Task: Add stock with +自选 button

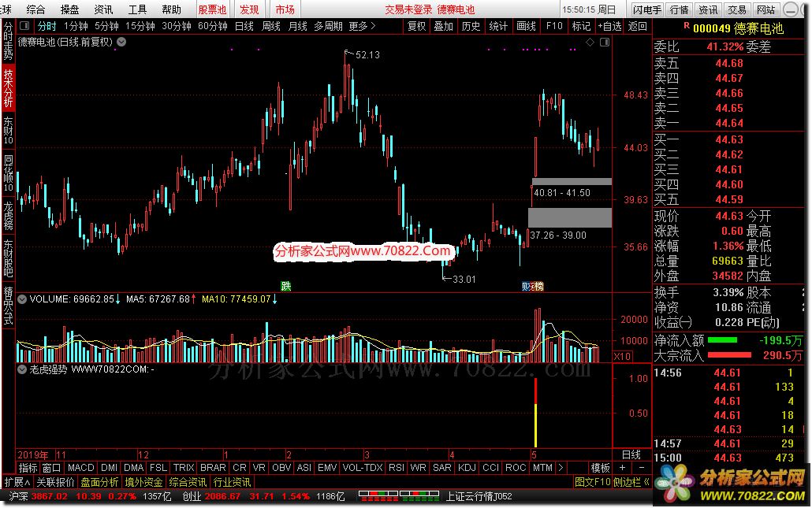Action: [x=609, y=26]
